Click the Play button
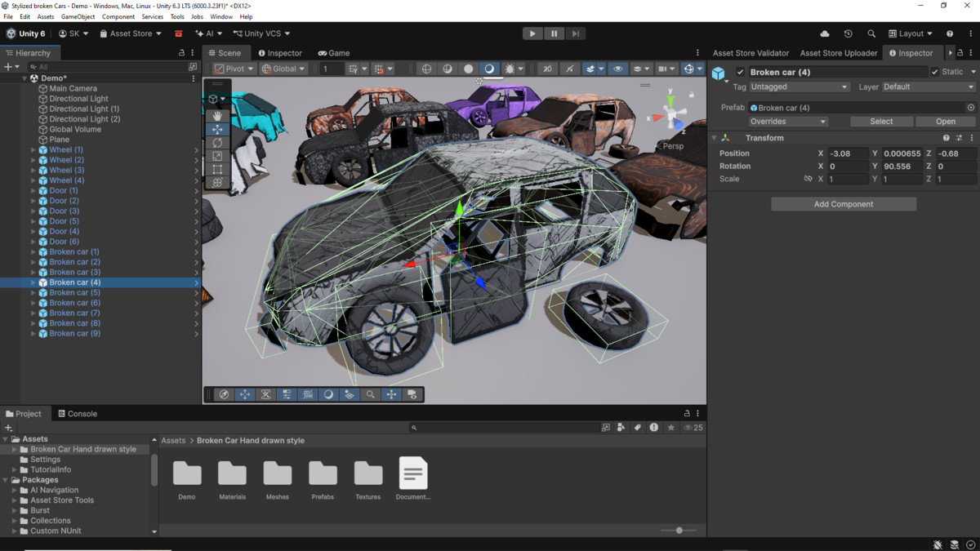980x551 pixels. (532, 33)
